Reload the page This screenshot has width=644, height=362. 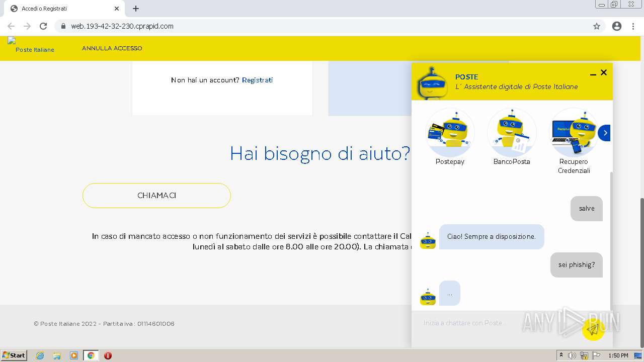43,26
